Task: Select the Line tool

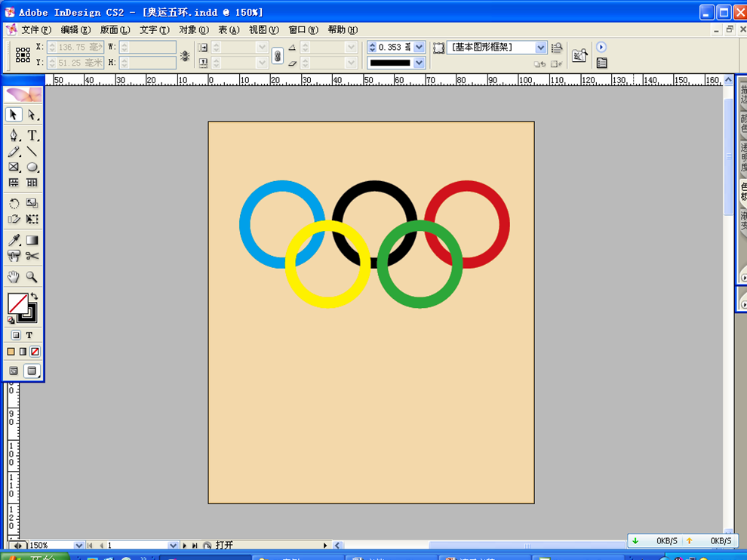Action: tap(32, 152)
